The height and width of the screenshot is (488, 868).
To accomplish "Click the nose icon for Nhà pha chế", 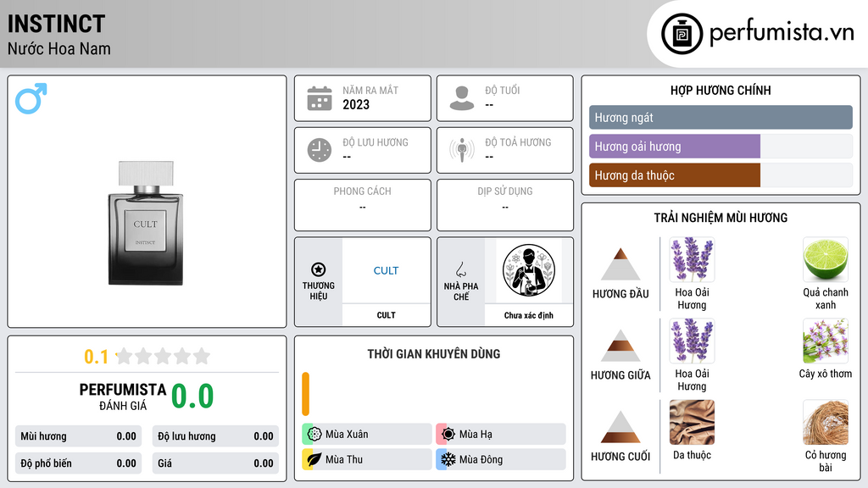I will point(460,269).
